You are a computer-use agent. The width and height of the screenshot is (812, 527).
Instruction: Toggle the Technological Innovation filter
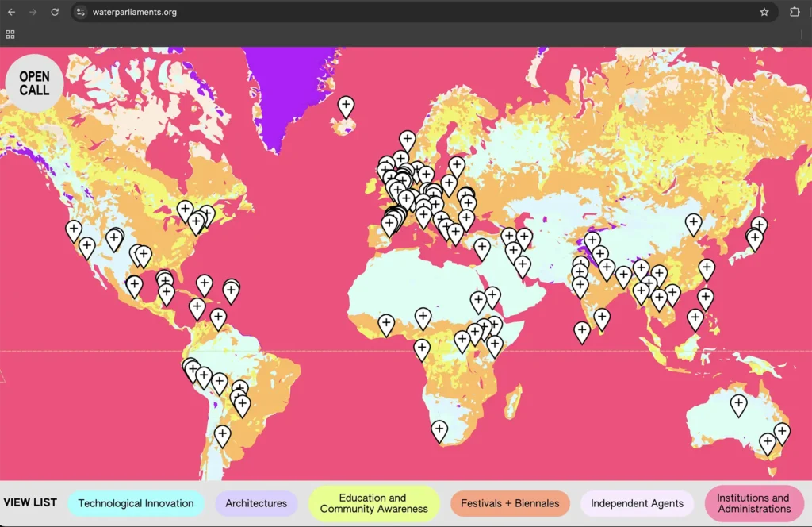pyautogui.click(x=136, y=503)
